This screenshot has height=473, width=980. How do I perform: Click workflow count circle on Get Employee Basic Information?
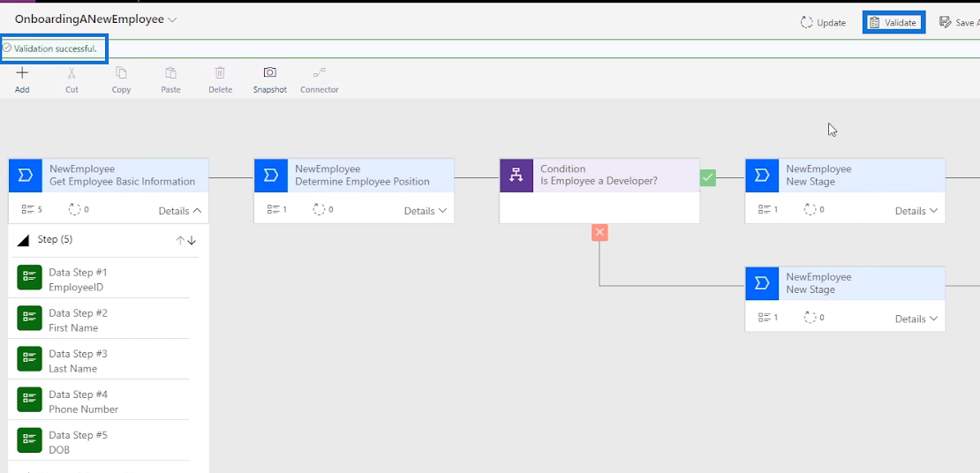click(74, 210)
